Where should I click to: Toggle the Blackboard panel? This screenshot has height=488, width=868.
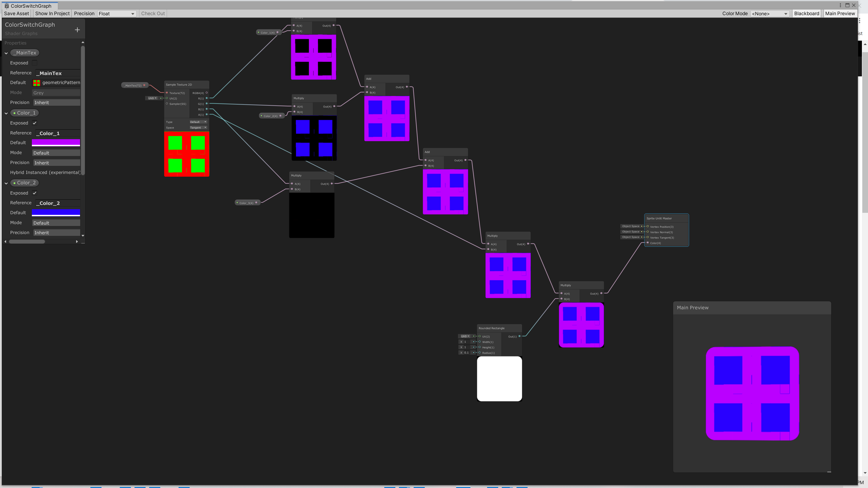click(806, 14)
